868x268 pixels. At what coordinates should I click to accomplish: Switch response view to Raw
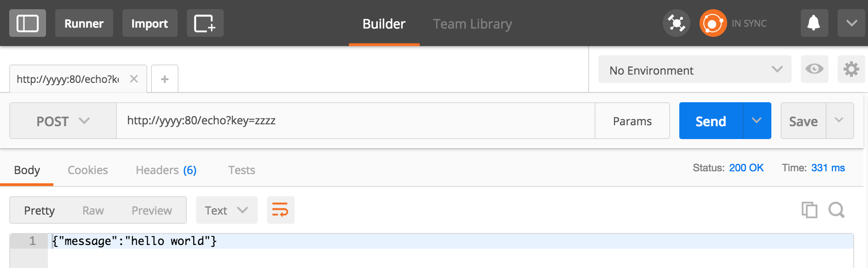[93, 210]
